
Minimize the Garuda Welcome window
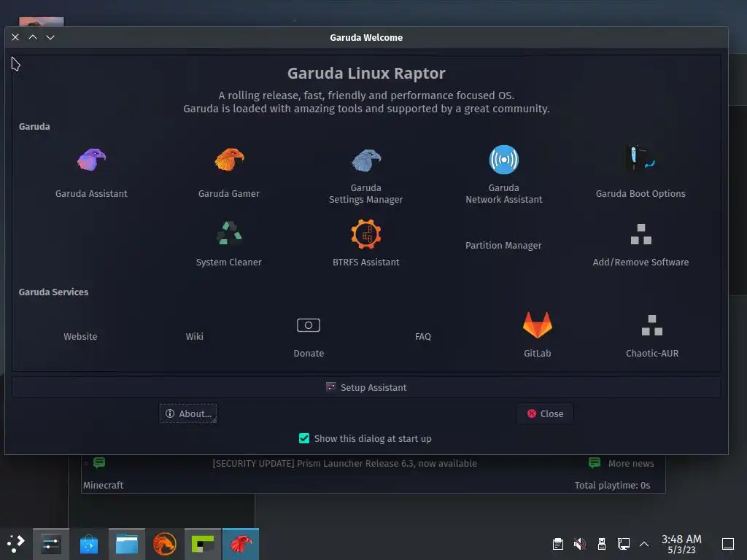pos(50,37)
